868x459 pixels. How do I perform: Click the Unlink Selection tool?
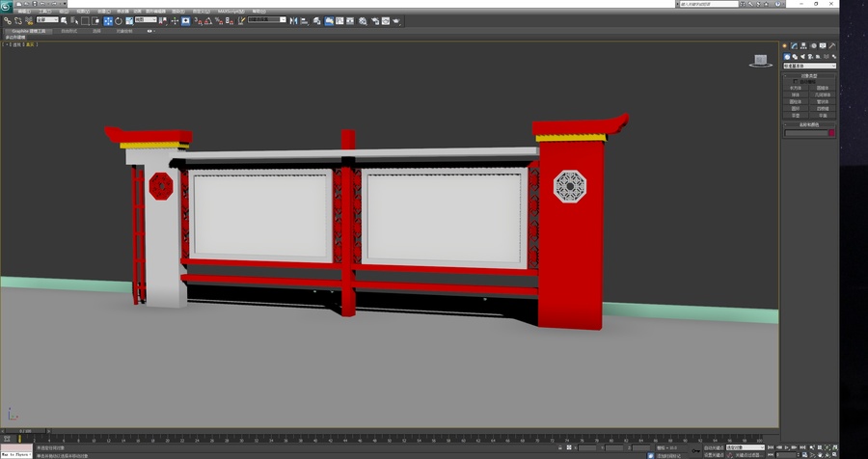[17, 21]
